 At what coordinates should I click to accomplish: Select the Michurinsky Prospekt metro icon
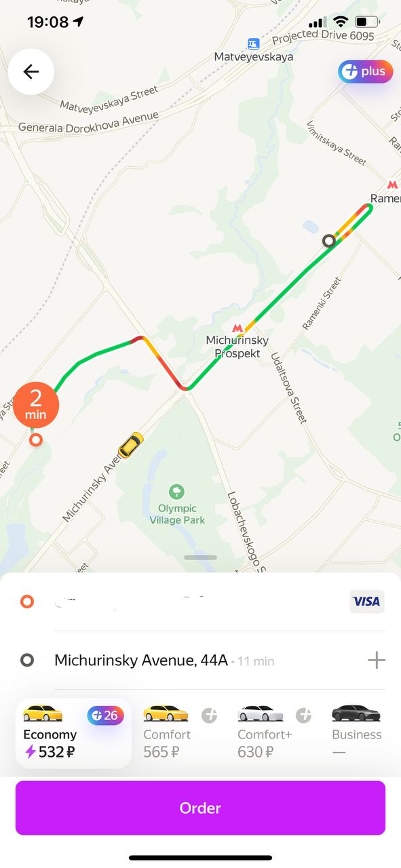237,328
